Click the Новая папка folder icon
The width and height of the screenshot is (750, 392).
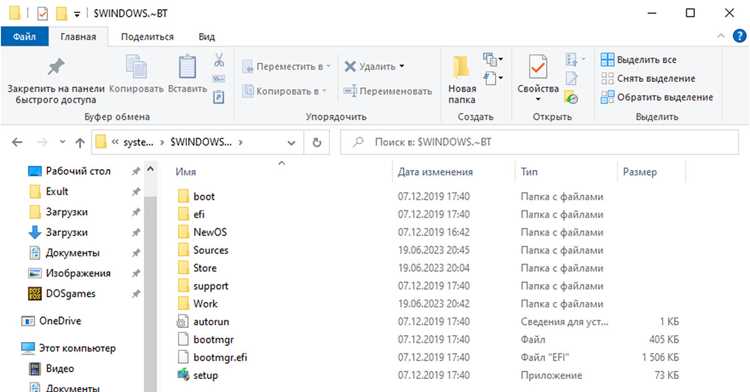pyautogui.click(x=462, y=66)
